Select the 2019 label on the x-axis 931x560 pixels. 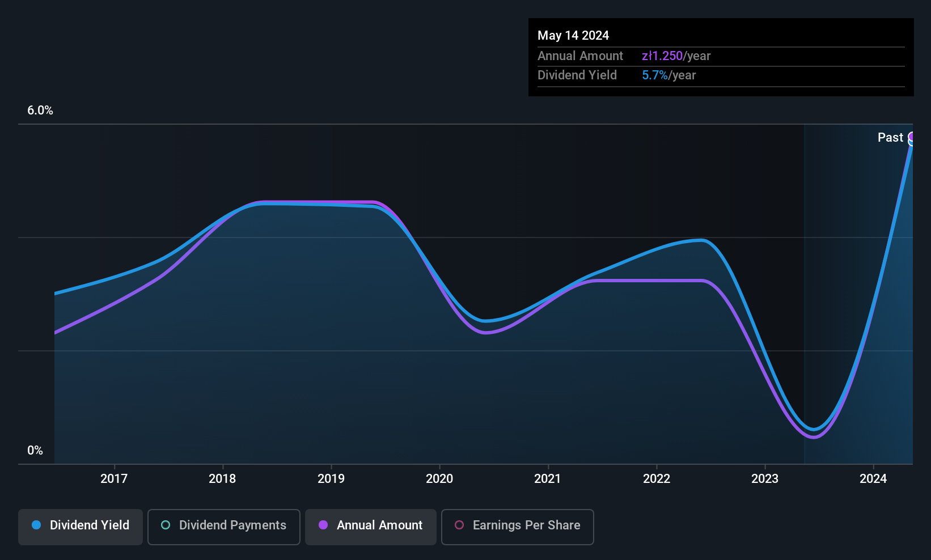[x=331, y=478]
